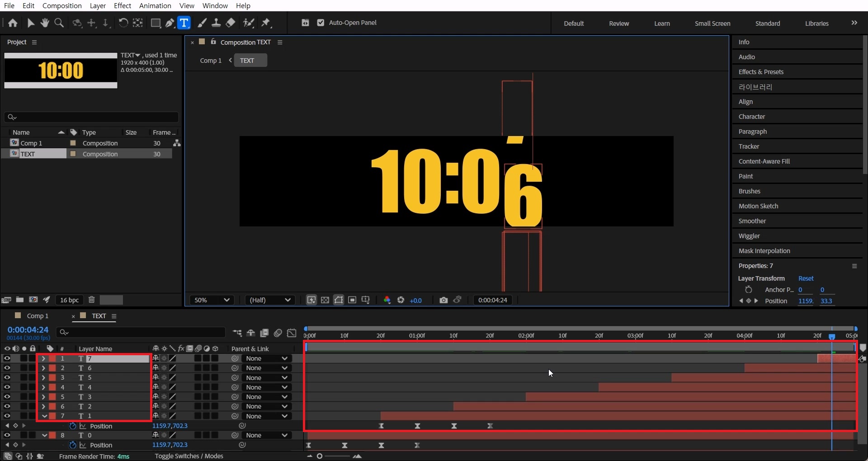
Task: Click Reset link in Layer Transform
Action: pyautogui.click(x=806, y=278)
